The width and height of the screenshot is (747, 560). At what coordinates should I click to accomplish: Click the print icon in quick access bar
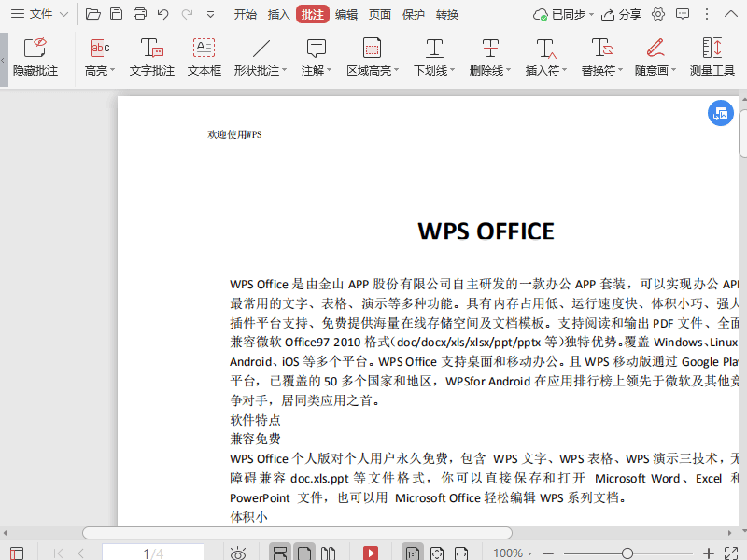(140, 14)
